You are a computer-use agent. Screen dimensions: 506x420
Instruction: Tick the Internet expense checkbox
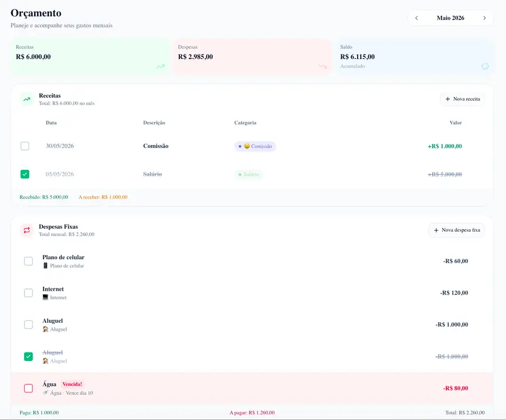(x=29, y=293)
